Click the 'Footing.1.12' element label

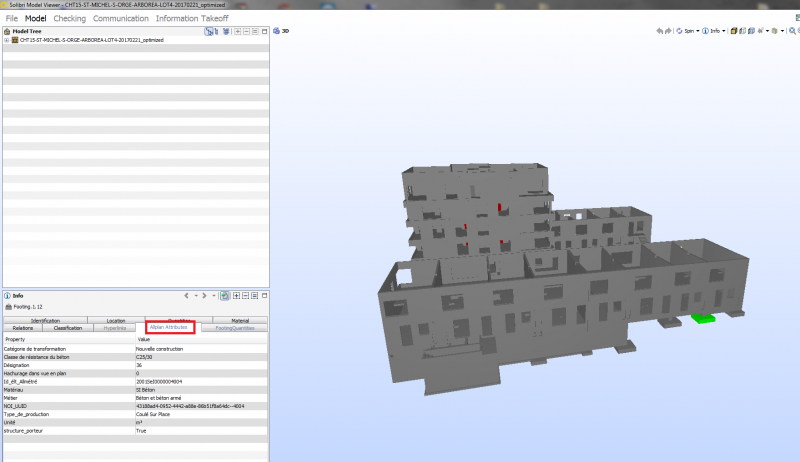click(x=28, y=307)
